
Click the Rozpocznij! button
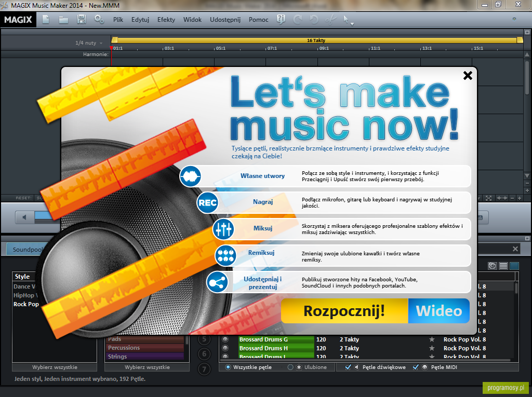pos(344,311)
